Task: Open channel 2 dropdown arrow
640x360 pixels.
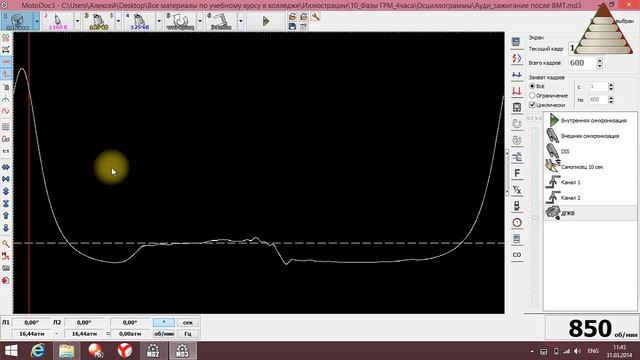Action: point(77,21)
